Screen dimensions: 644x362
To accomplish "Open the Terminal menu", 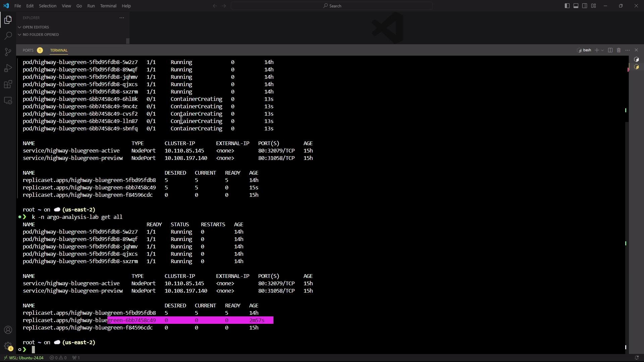I will 108,6.
